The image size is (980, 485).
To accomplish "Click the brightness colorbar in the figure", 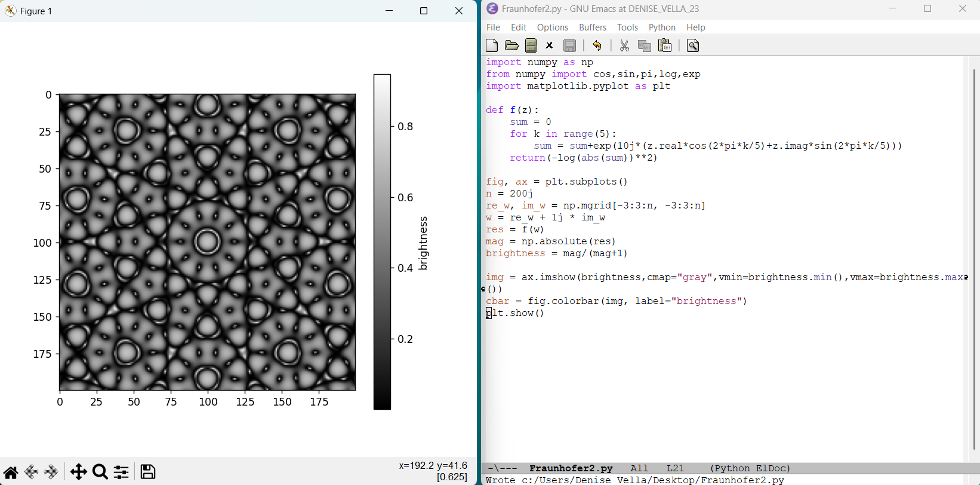I will click(382, 242).
